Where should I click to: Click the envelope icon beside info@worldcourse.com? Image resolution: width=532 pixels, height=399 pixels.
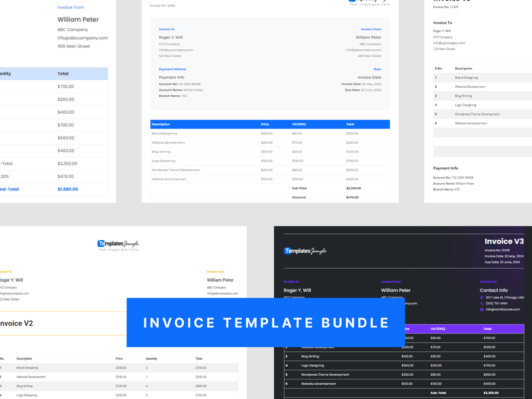(x=481, y=310)
